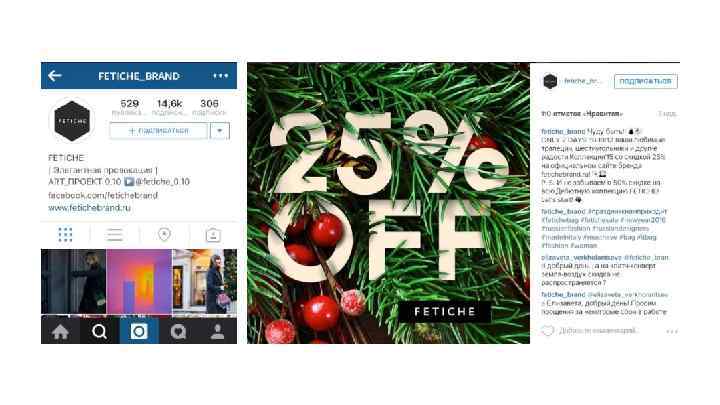
Task: Open the activity heart bubble icon
Action: pos(178,331)
